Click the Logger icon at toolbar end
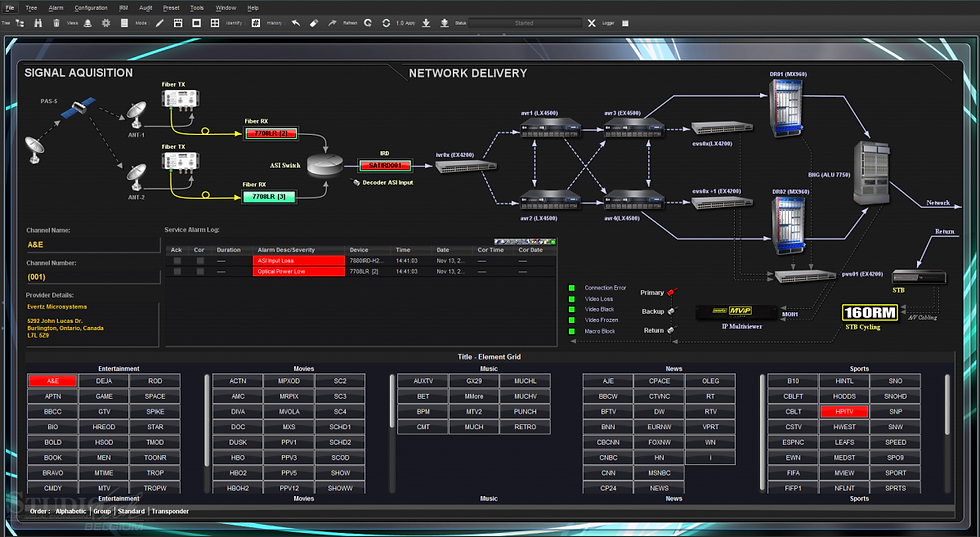 pos(625,23)
